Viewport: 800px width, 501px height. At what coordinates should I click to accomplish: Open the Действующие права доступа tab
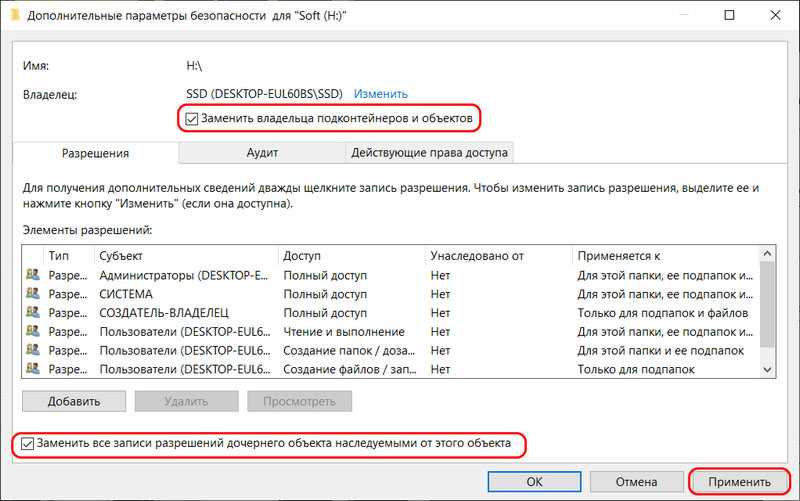click(429, 153)
